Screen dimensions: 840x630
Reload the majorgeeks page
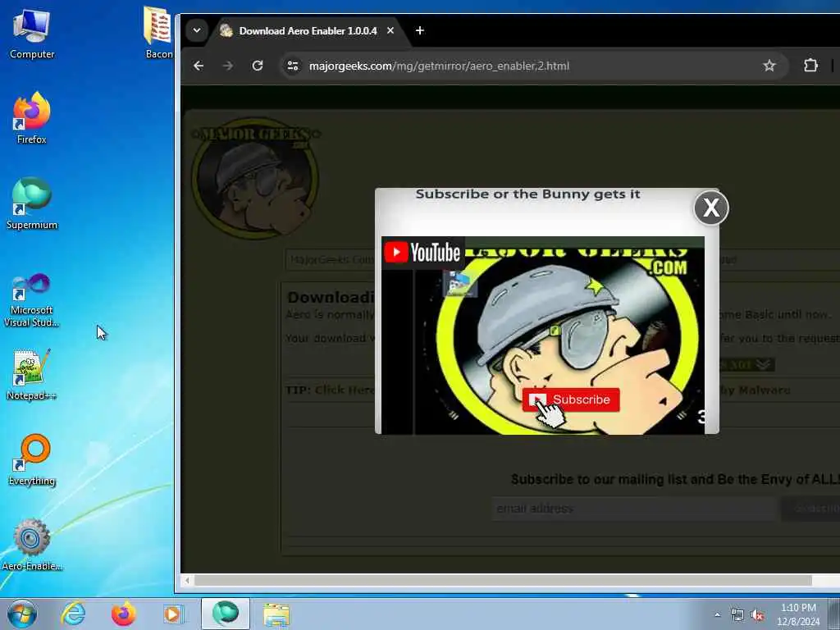coord(258,66)
